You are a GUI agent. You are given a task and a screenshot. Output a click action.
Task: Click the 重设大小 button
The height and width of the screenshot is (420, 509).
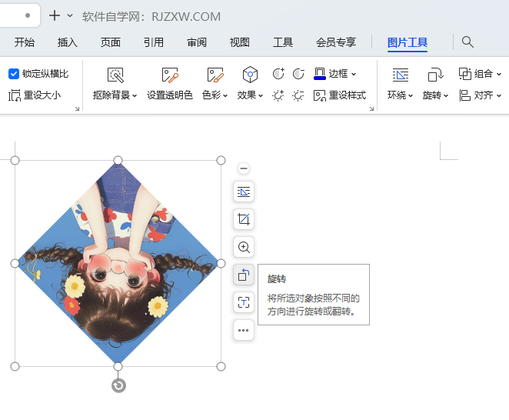click(35, 95)
